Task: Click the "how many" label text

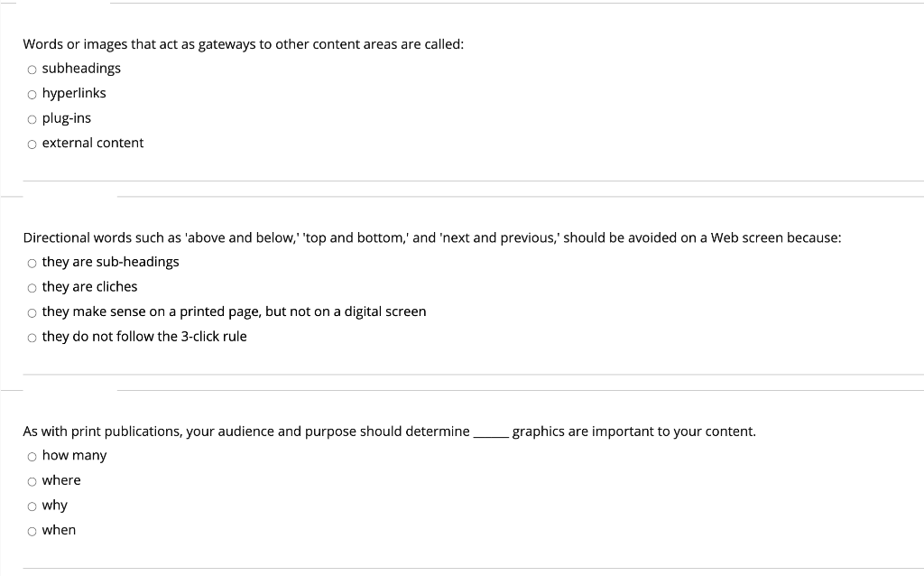Action: (74, 456)
